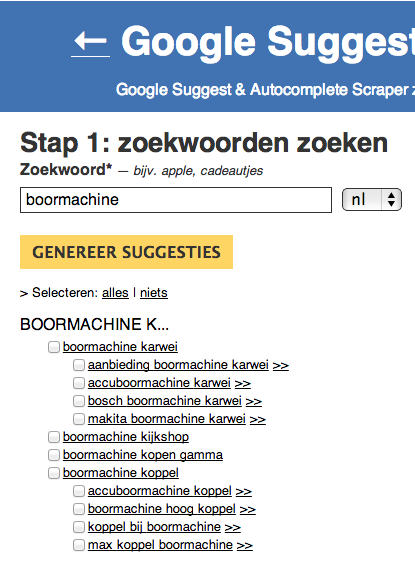Open the boormachine koppel link
415x578 pixels.
pos(121,473)
